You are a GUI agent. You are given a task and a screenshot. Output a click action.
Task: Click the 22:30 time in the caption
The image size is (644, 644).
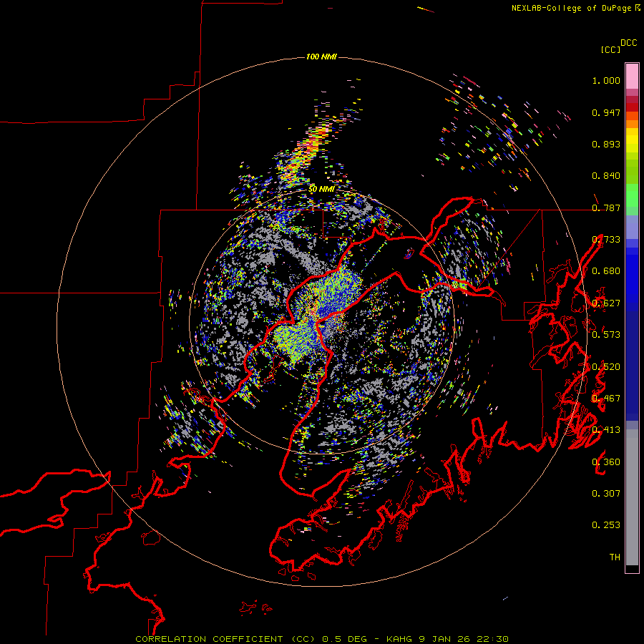[493, 639]
